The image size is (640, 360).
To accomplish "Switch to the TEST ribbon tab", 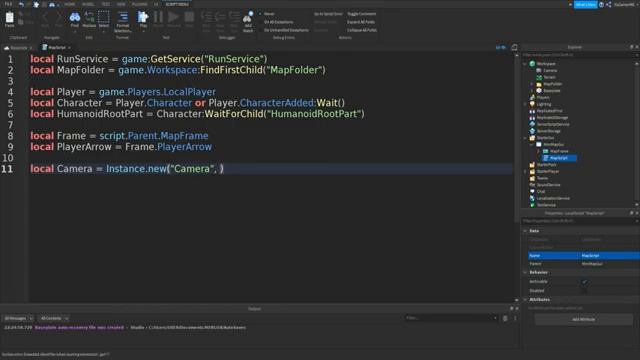I will (106, 4).
